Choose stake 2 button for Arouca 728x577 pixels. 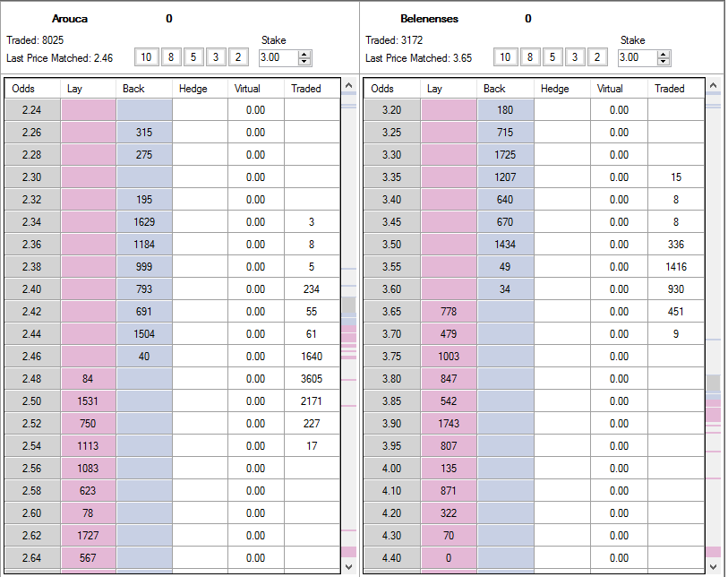[x=238, y=57]
